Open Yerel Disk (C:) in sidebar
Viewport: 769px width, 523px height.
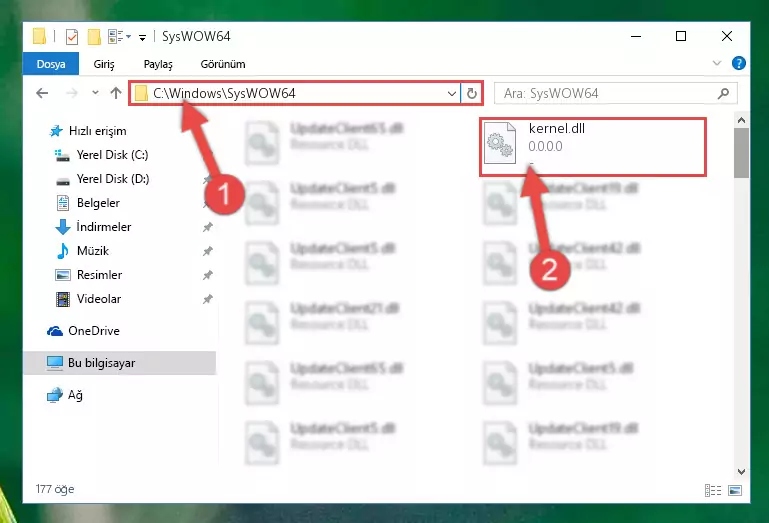point(112,155)
